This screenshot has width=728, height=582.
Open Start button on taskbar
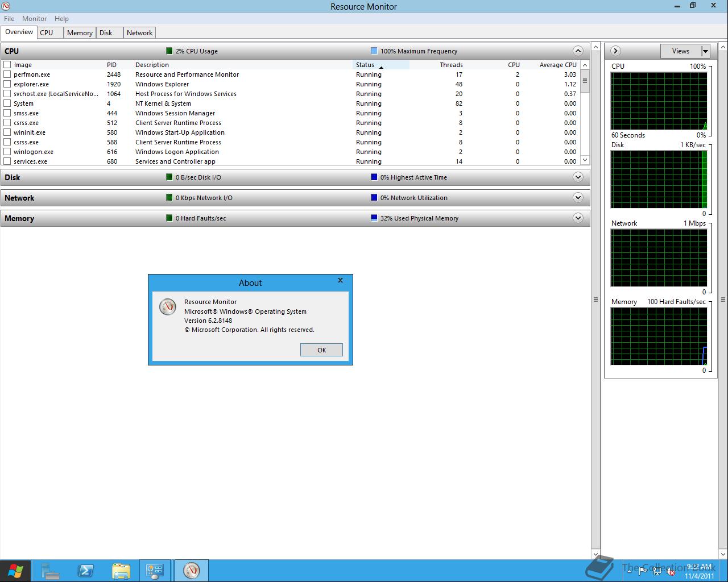pos(15,571)
